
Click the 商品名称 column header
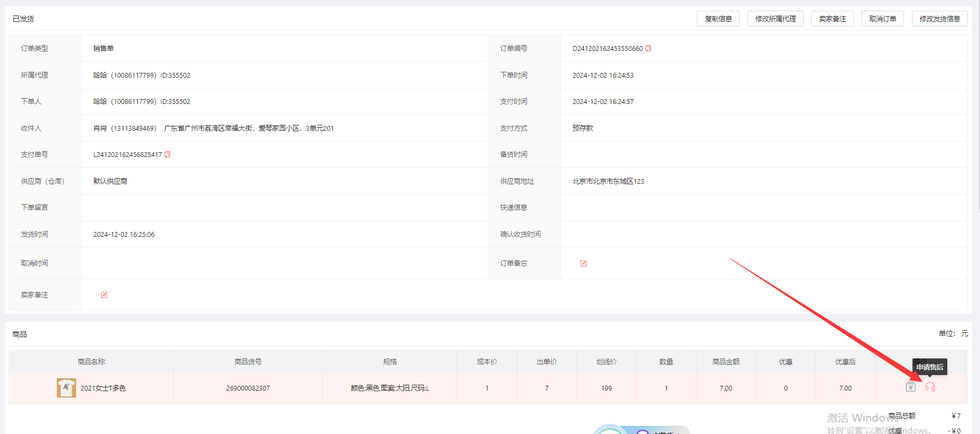coord(91,362)
